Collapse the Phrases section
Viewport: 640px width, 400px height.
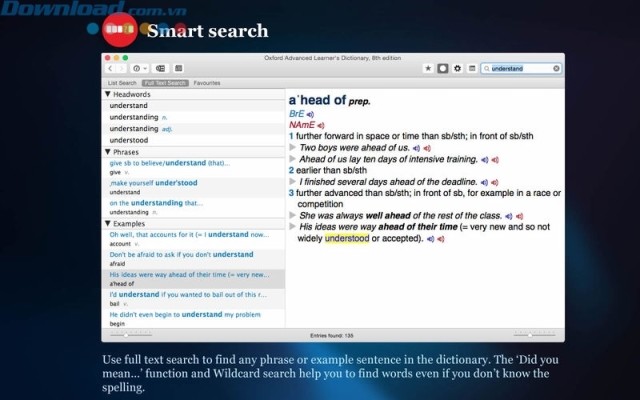[108, 151]
